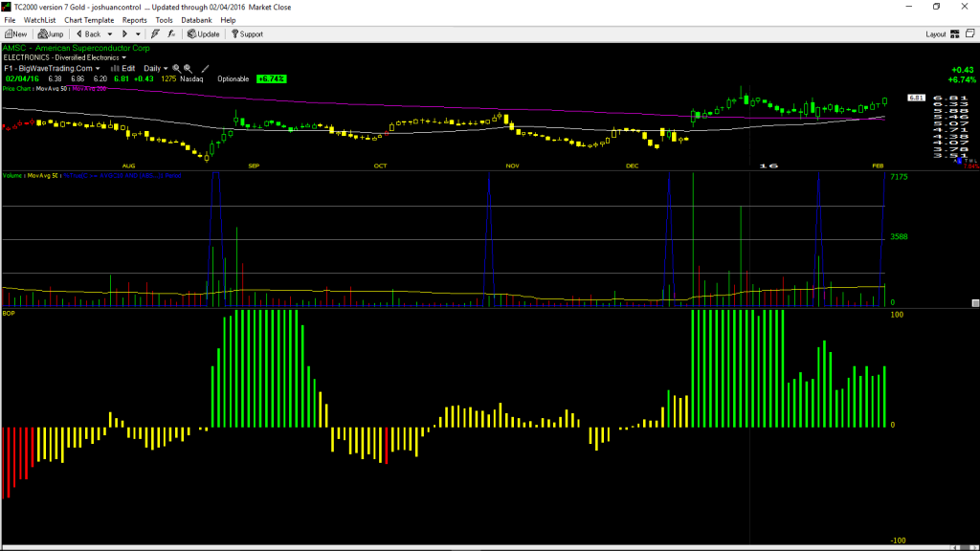Expand the ELECTRONICS industry dropdown

[65, 57]
